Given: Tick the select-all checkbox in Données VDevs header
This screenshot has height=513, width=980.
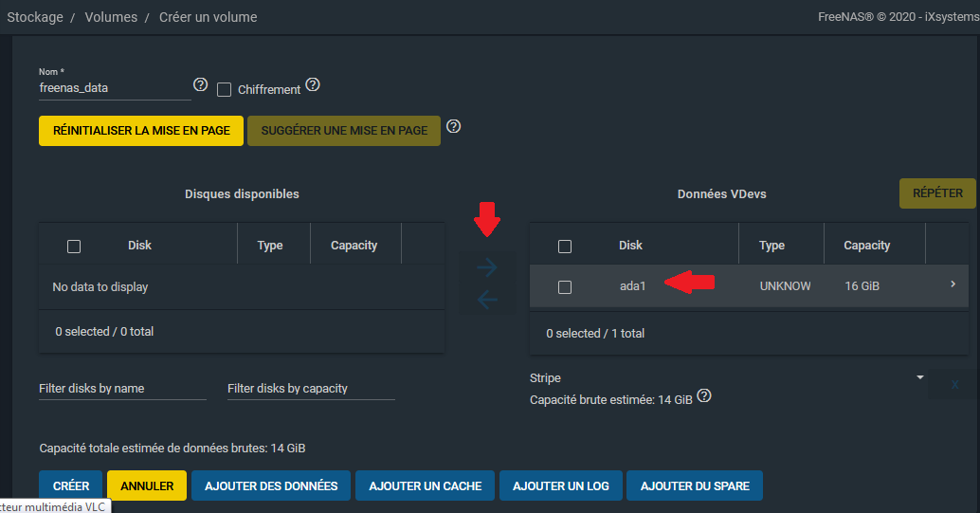Looking at the screenshot, I should 565,247.
